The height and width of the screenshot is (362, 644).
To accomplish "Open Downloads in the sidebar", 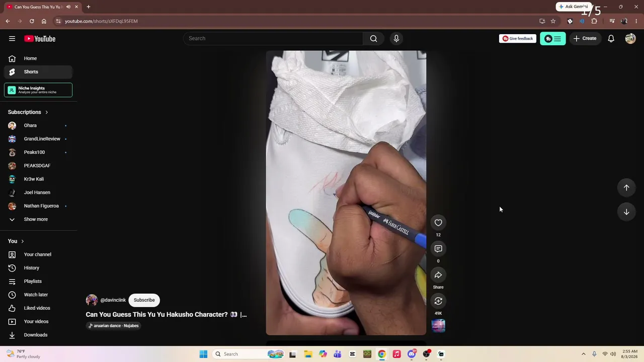I will (x=38, y=335).
